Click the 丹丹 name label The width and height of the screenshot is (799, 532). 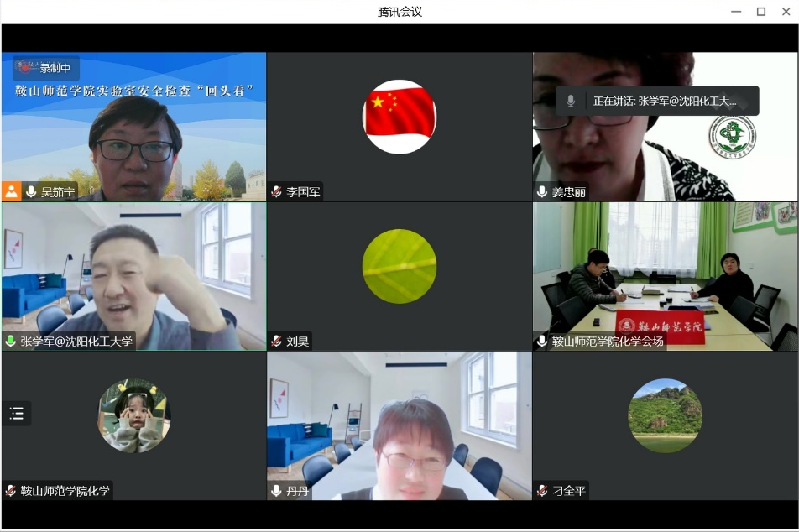click(x=298, y=491)
